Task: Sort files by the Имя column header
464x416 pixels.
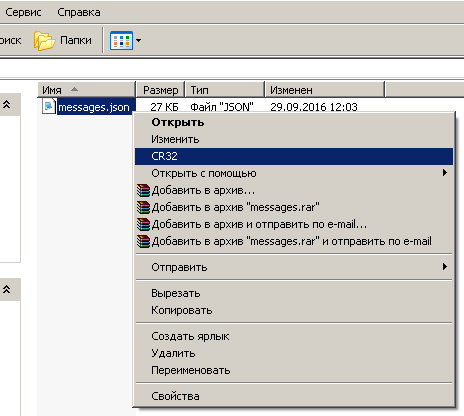Action: (87, 90)
